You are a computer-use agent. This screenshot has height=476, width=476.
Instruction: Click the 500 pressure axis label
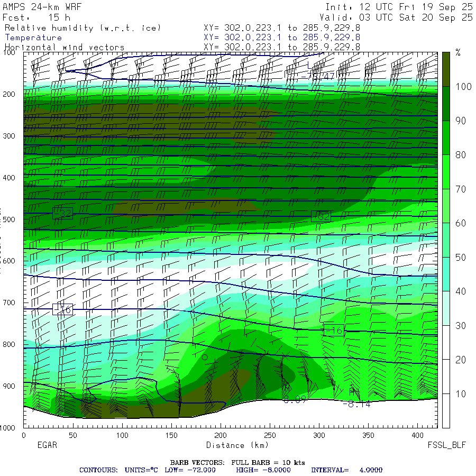click(x=9, y=219)
